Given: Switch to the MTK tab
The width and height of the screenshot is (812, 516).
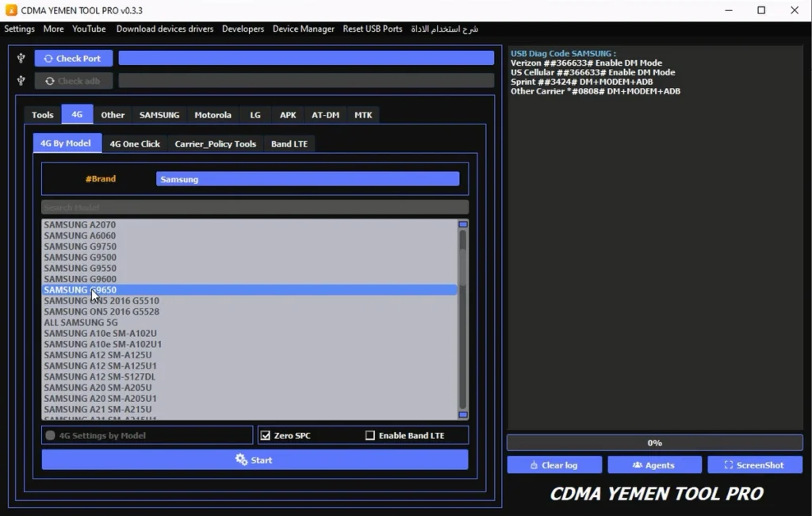Looking at the screenshot, I should tap(363, 115).
